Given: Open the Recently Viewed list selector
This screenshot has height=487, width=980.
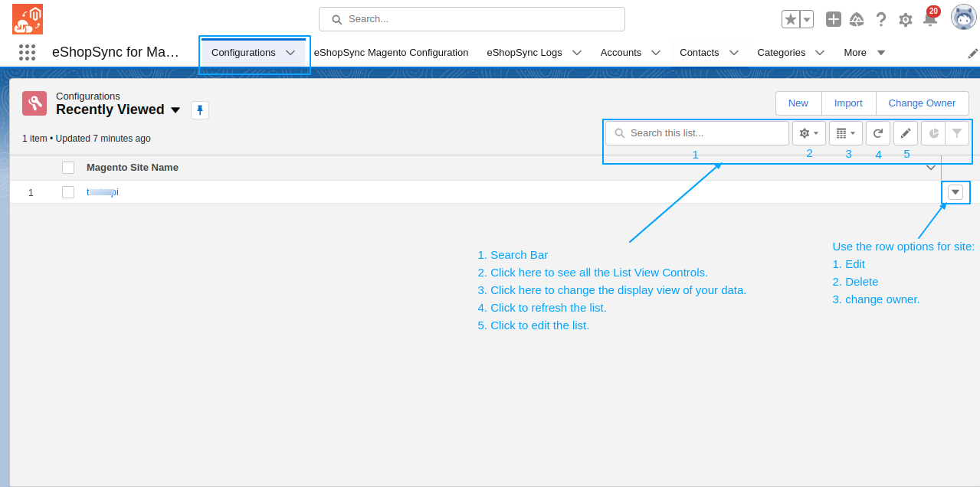Looking at the screenshot, I should 175,110.
